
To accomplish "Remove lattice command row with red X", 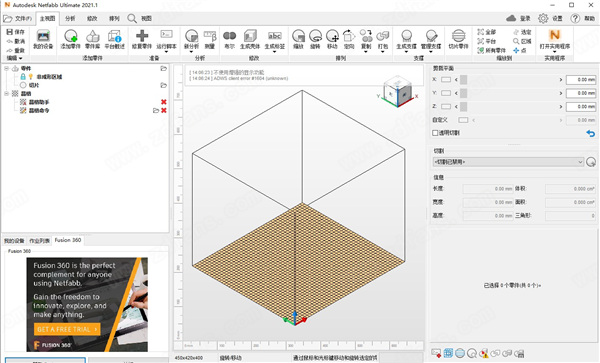I will click(x=164, y=110).
